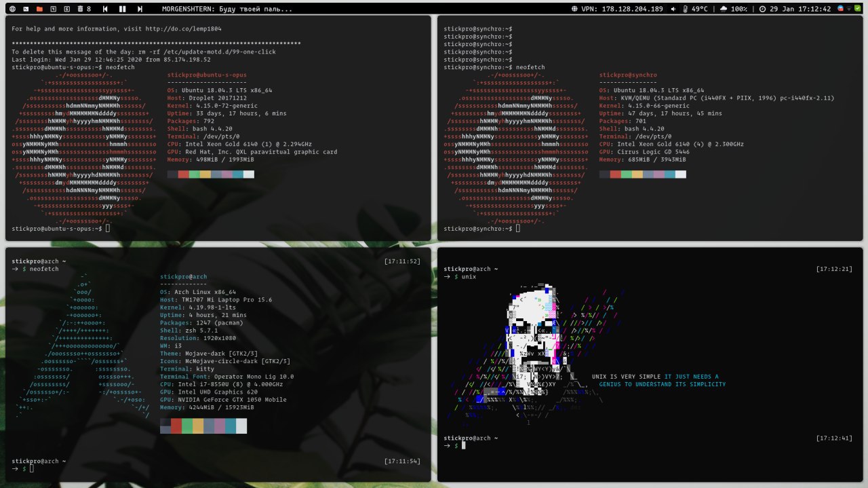The width and height of the screenshot is (868, 488).
Task: Click Resolution: 1920x1080 line
Action: pos(198,338)
